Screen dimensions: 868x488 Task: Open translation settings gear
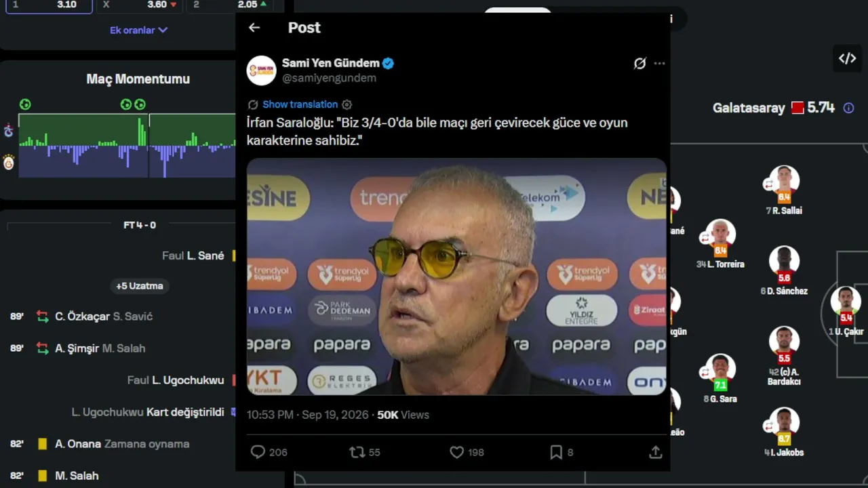(347, 104)
